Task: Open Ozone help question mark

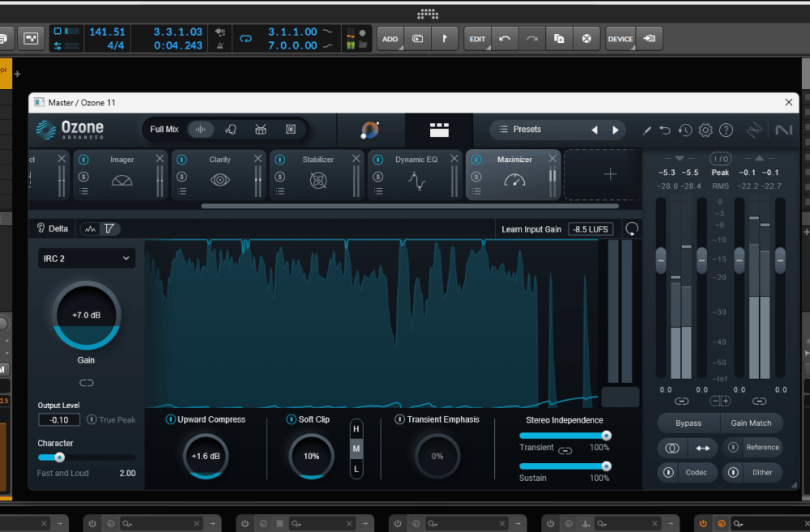Action: (726, 130)
